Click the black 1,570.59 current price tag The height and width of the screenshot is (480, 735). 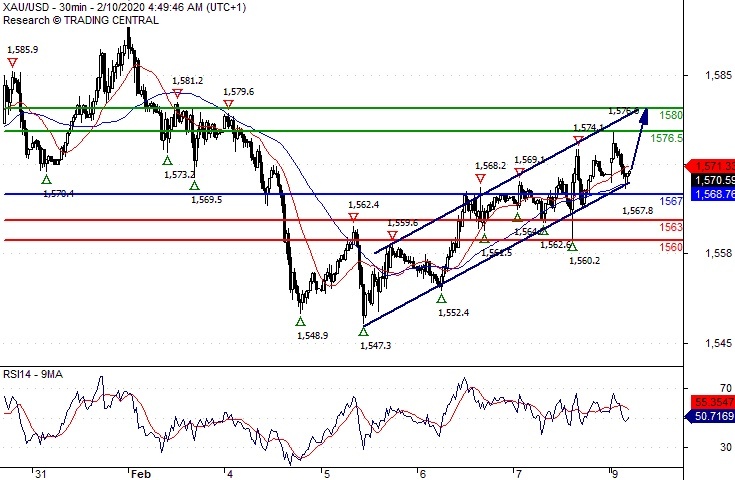[713, 180]
